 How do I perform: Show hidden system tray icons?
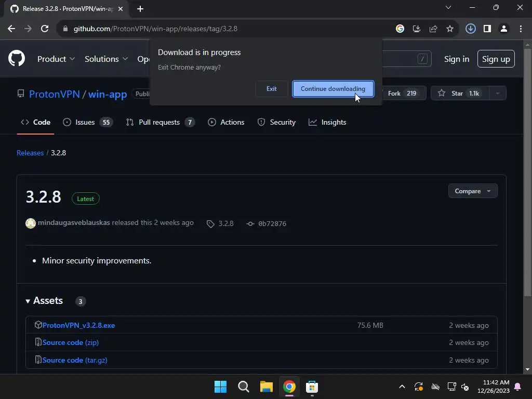coord(402,387)
